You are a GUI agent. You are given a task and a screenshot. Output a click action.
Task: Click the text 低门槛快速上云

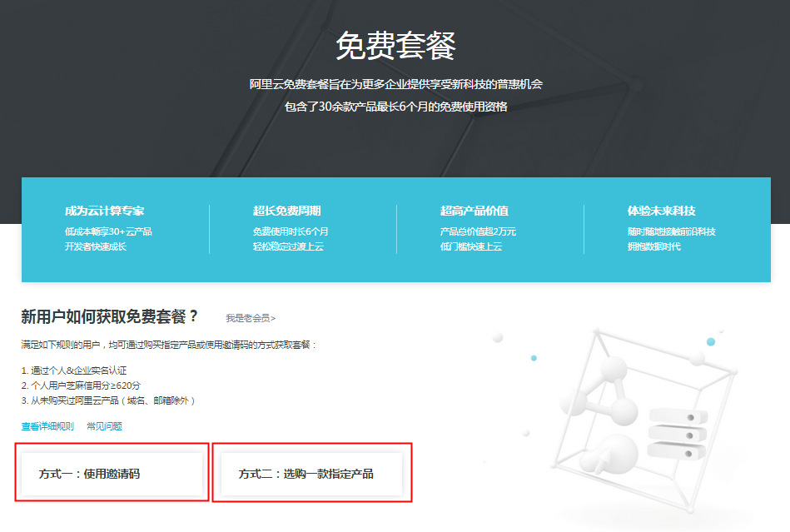[471, 246]
